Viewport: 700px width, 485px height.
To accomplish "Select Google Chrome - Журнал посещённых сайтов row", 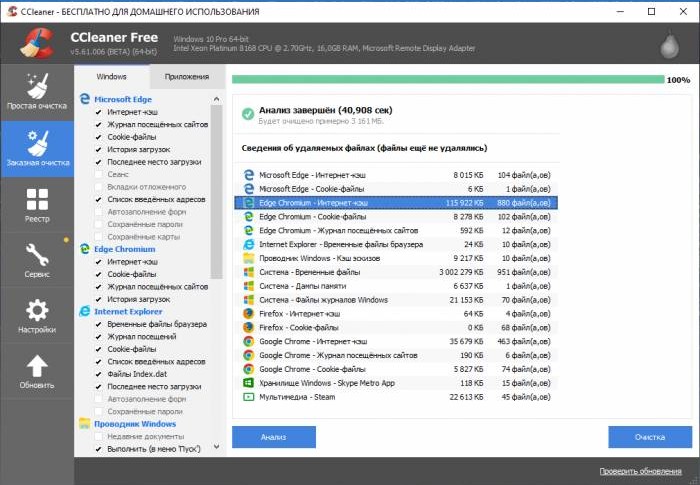I will 396,355.
